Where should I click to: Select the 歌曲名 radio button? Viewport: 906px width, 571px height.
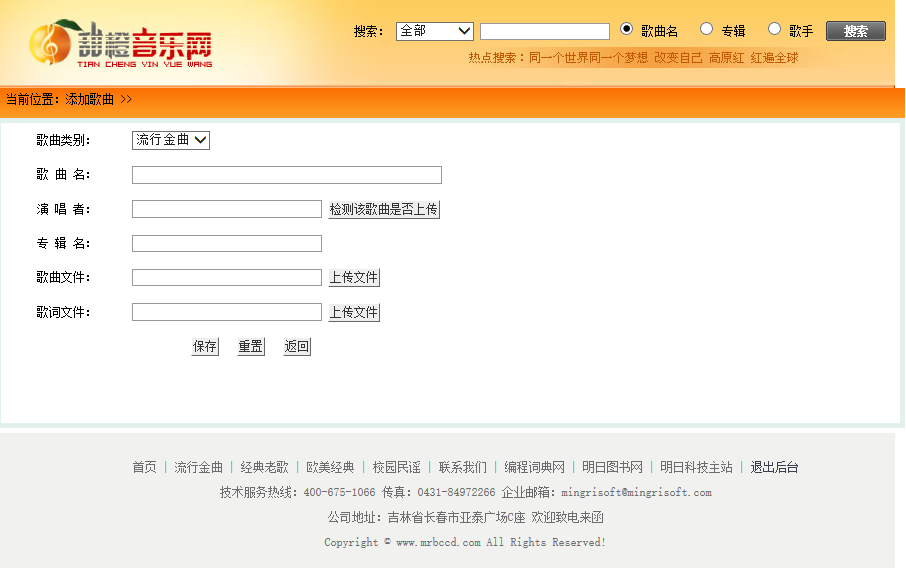coord(627,29)
